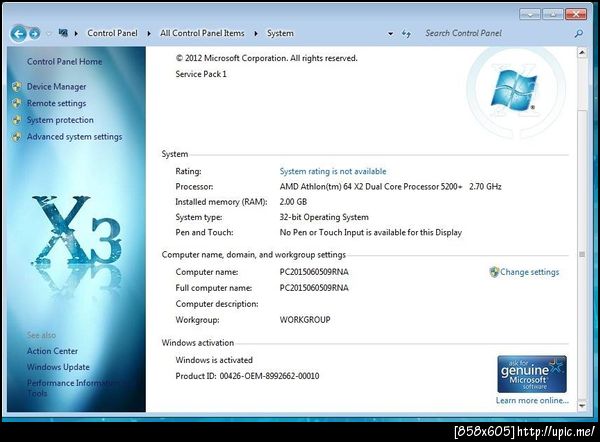The width and height of the screenshot is (600, 442).
Task: Click Learn more online link
Action: (x=532, y=401)
